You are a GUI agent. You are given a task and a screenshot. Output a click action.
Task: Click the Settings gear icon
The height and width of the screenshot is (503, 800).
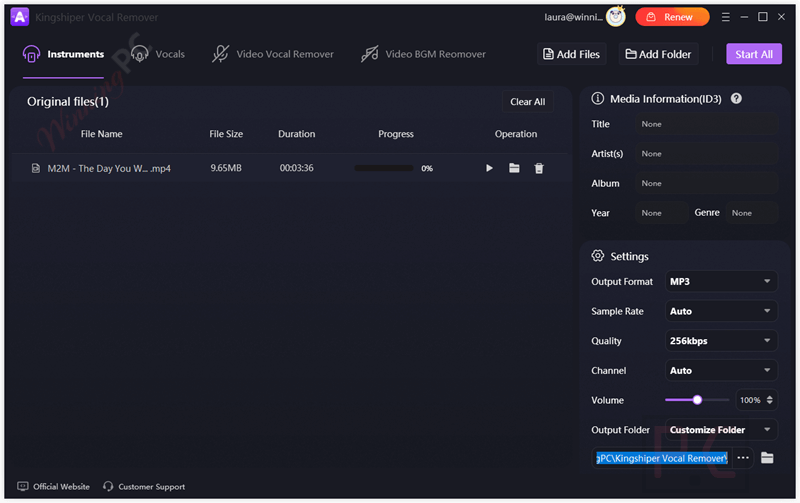pos(597,256)
